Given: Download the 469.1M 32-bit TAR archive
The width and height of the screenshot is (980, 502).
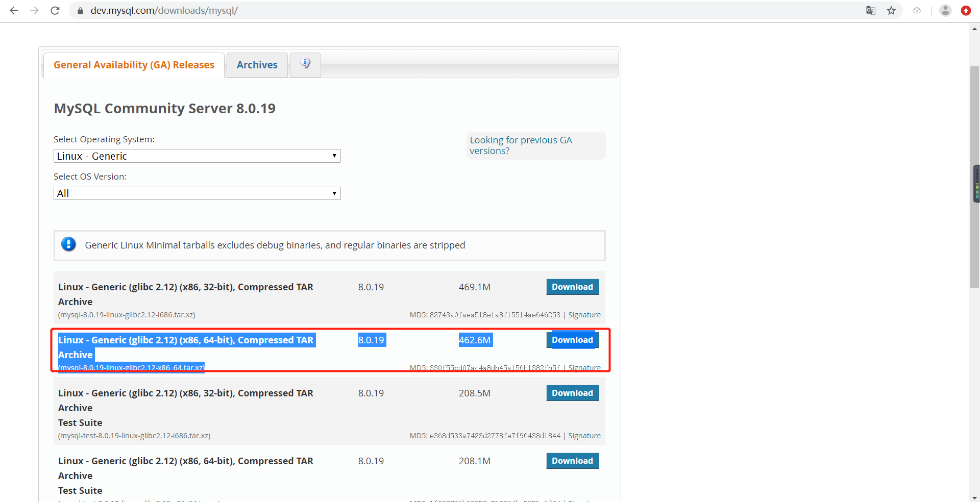Looking at the screenshot, I should 572,287.
